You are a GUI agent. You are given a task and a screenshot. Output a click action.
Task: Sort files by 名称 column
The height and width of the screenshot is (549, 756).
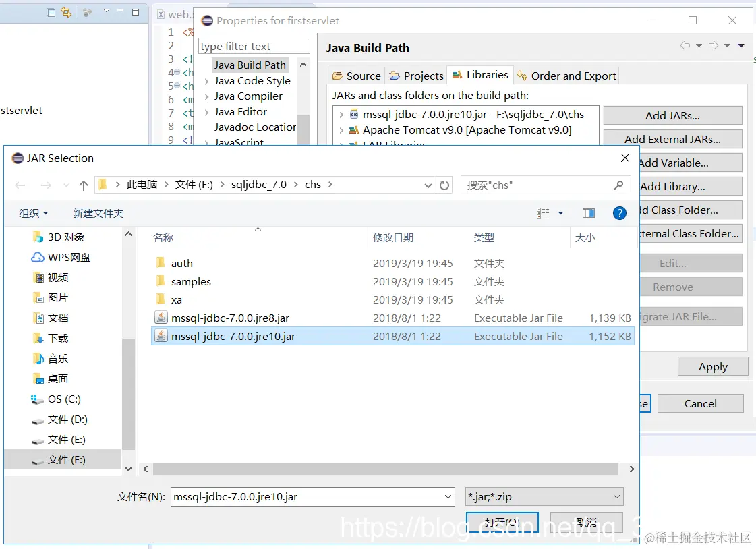coord(163,237)
